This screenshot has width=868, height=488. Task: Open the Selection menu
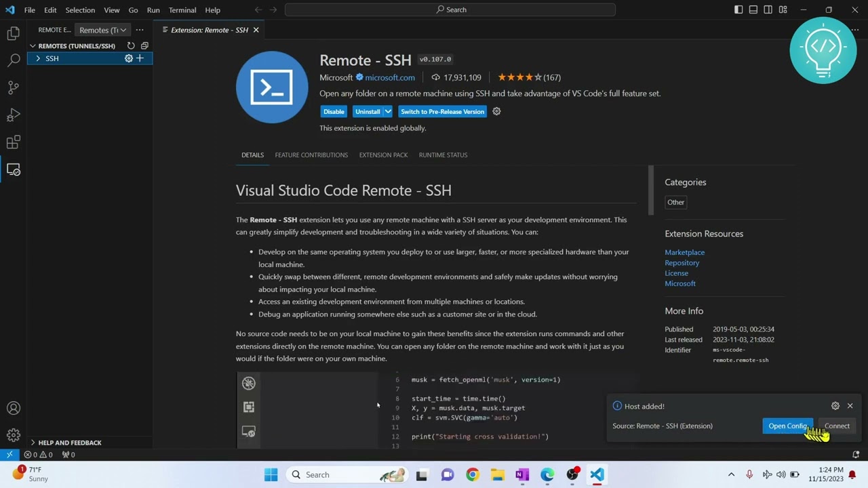(80, 10)
